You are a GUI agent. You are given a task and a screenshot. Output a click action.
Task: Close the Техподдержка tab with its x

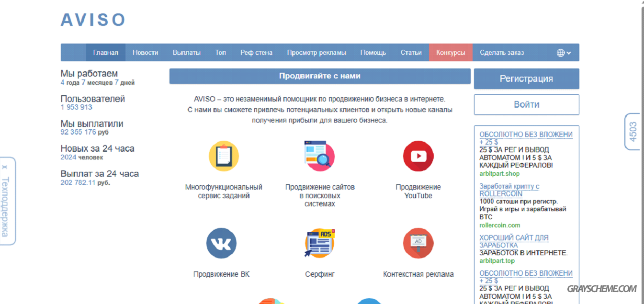pyautogui.click(x=5, y=167)
